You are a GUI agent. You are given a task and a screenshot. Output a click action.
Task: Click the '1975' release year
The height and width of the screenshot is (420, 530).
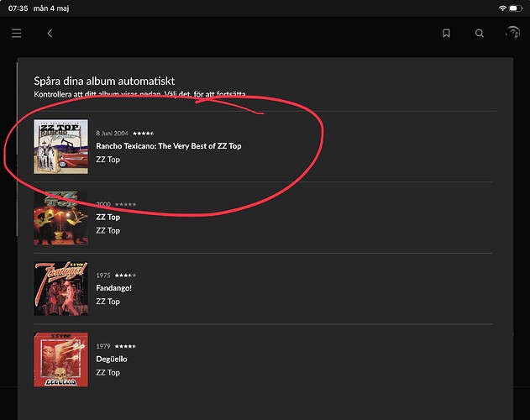coord(103,276)
